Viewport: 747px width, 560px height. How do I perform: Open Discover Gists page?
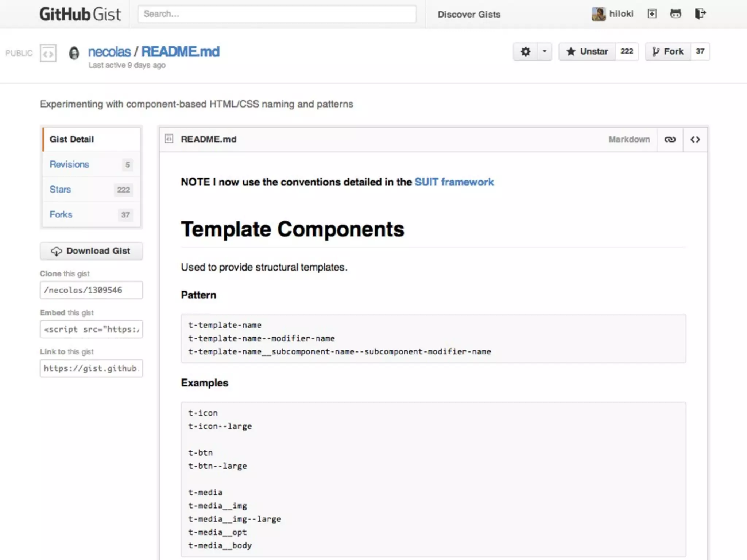tap(469, 14)
